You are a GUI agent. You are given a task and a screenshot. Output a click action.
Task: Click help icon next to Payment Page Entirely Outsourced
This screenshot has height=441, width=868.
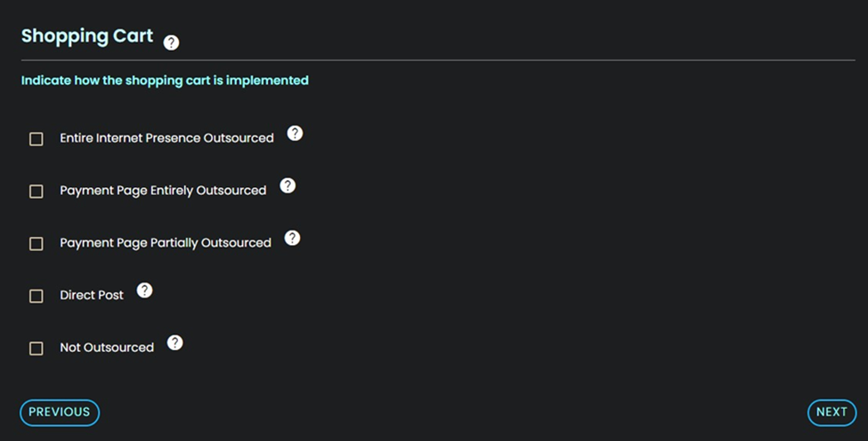(288, 185)
